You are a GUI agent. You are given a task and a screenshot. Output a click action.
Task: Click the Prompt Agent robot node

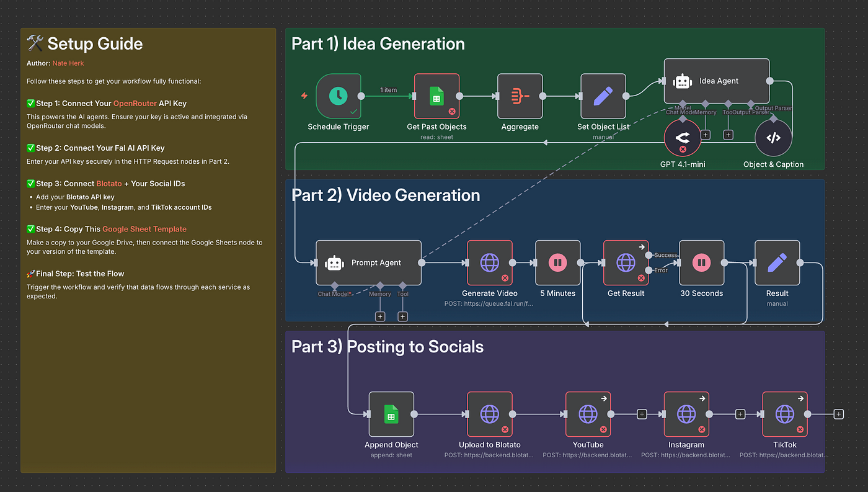coord(368,262)
